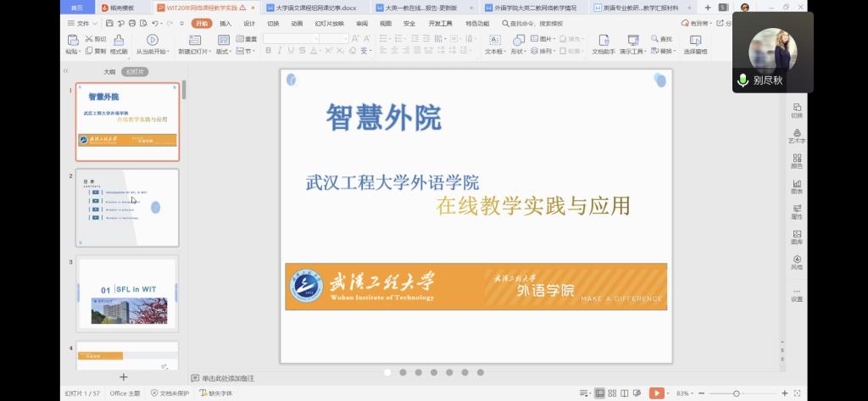Open the 审阅 (Review) ribbon tab

point(362,23)
